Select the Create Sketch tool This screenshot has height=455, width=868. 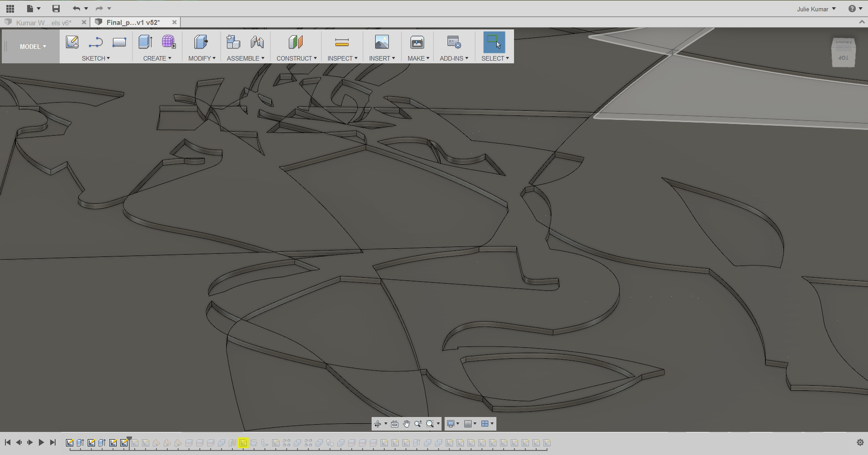(72, 42)
